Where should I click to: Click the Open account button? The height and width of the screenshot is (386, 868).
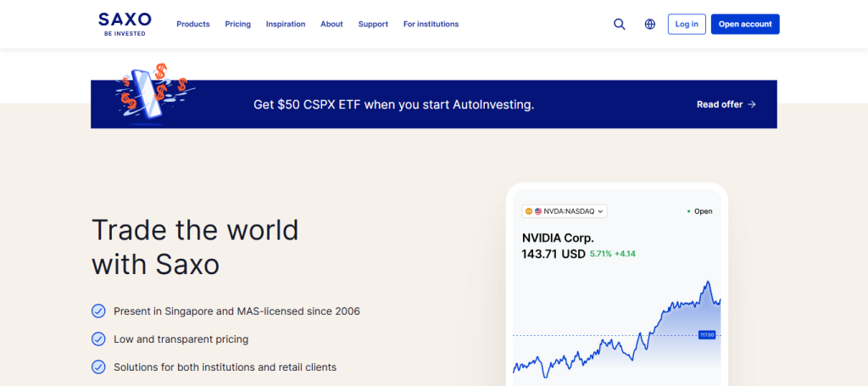pos(745,25)
